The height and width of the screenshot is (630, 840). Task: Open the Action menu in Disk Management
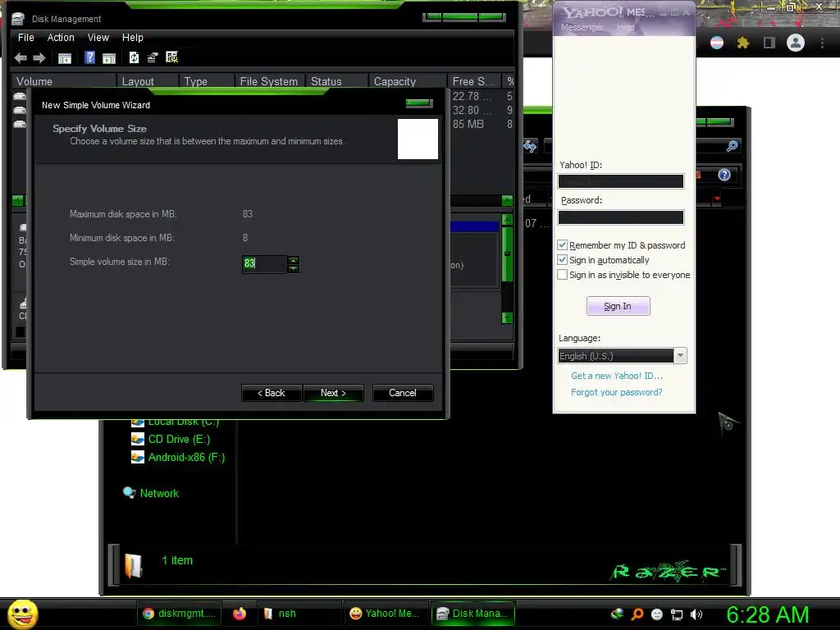[x=61, y=38]
